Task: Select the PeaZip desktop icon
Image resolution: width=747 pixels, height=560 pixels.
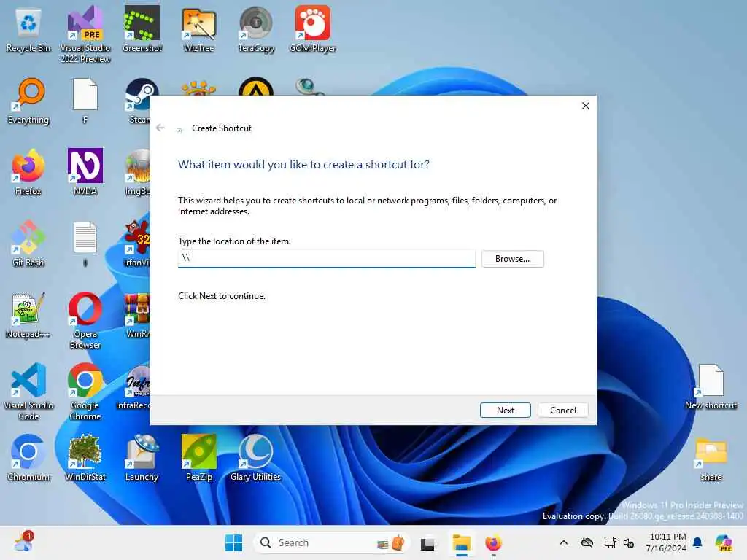Action: tap(198, 458)
